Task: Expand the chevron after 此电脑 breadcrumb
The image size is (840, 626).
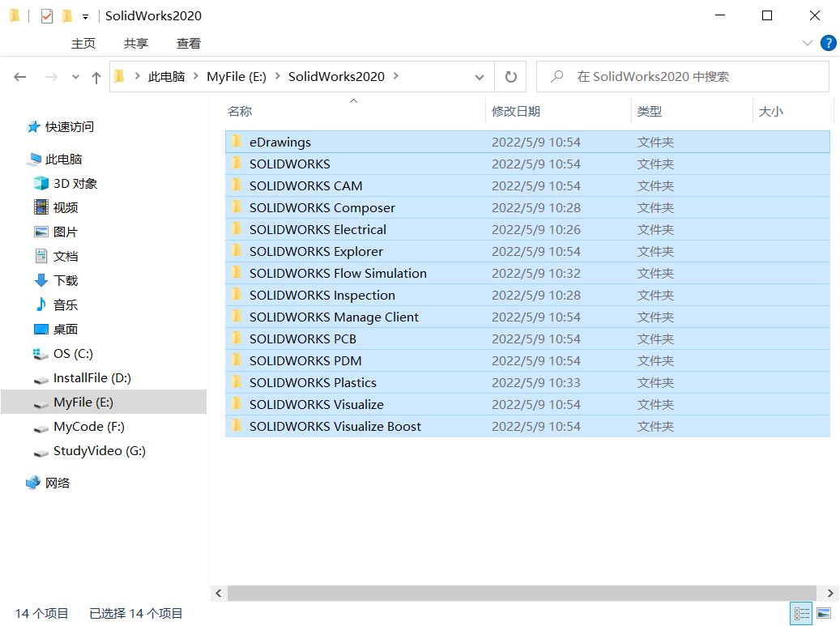Action: click(196, 76)
